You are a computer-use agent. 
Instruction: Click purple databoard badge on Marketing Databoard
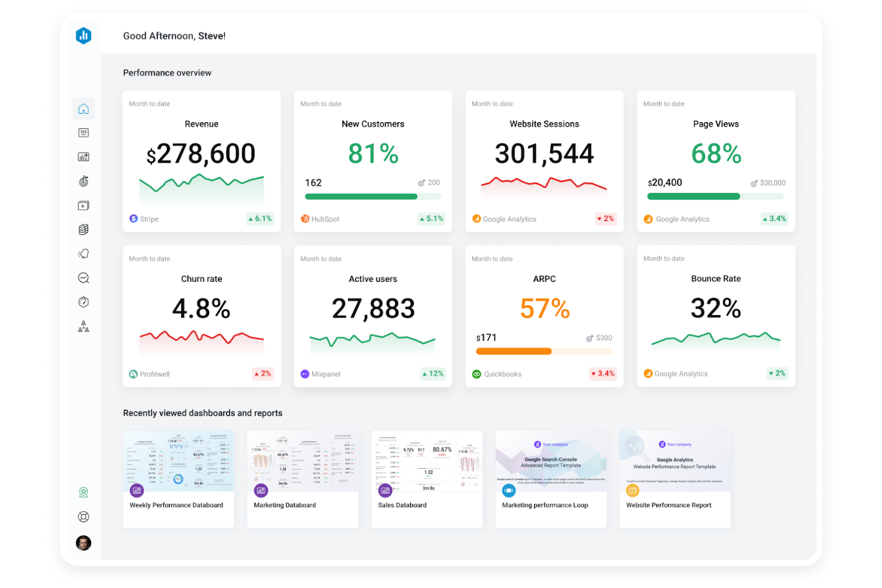(x=261, y=490)
